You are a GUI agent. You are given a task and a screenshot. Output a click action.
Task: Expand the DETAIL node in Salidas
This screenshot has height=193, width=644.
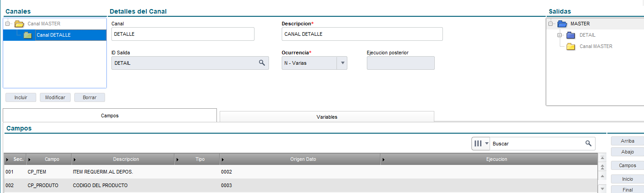(x=560, y=35)
